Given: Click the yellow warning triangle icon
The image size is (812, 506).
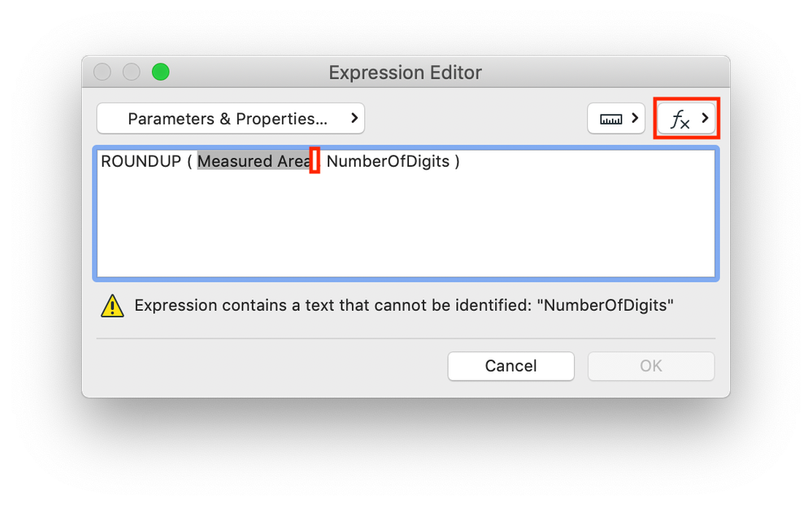Looking at the screenshot, I should 111,307.
